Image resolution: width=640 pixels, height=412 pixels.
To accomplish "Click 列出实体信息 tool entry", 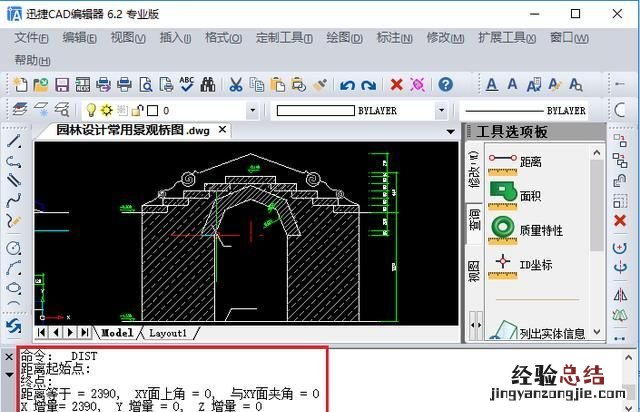I will (537, 332).
